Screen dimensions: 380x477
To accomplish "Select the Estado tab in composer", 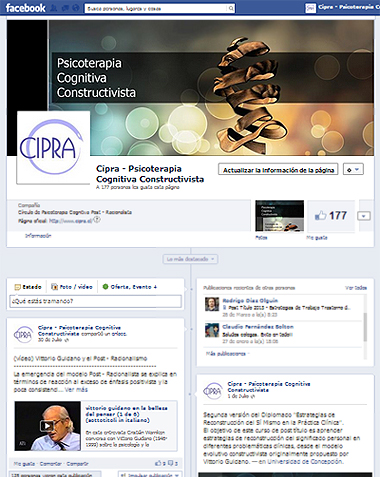I will pyautogui.click(x=28, y=287).
